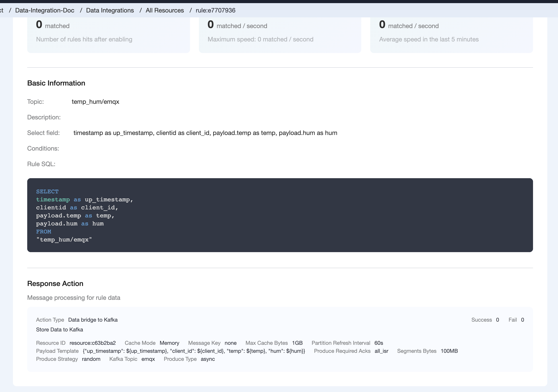Viewport: 558px width, 392px height.
Task: Go to Data Integrations breadcrumb
Action: click(x=110, y=10)
